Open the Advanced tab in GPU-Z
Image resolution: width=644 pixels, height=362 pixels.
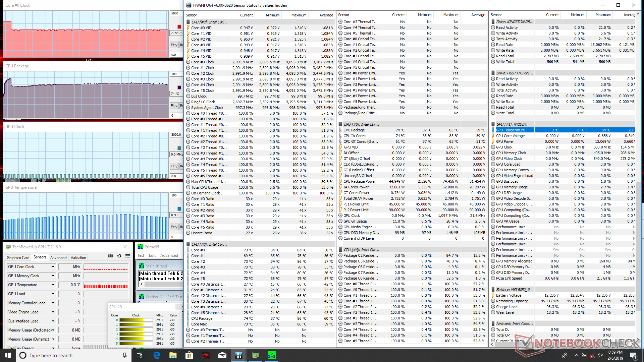(58, 257)
